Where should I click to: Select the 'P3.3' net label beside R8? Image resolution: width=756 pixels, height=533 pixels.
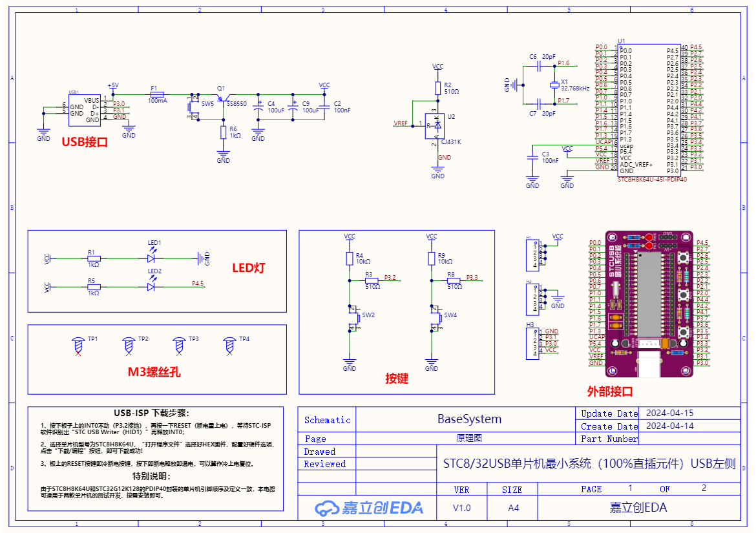(x=472, y=278)
